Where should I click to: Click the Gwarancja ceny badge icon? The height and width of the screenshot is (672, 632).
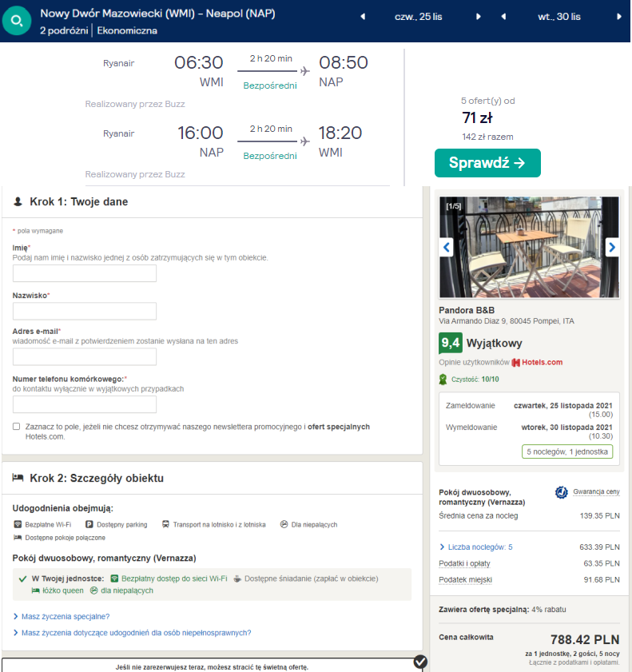point(562,492)
